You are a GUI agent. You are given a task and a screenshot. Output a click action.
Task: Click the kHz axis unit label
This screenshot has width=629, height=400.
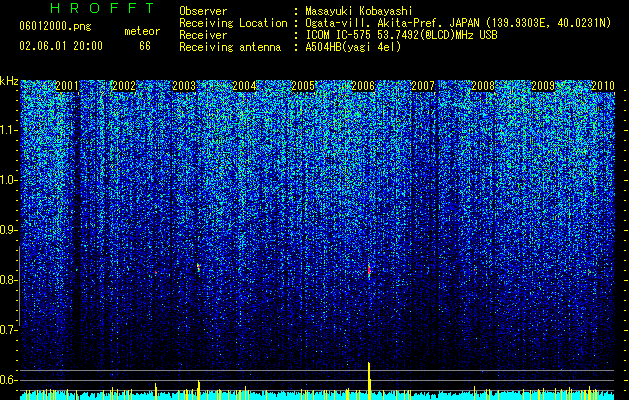(x=9, y=81)
